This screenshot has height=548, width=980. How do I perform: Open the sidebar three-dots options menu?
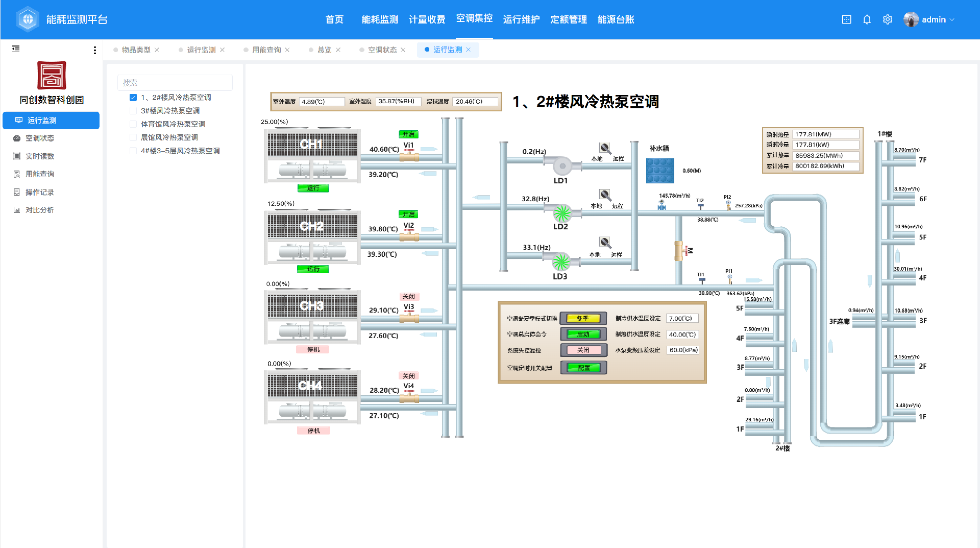pos(94,50)
